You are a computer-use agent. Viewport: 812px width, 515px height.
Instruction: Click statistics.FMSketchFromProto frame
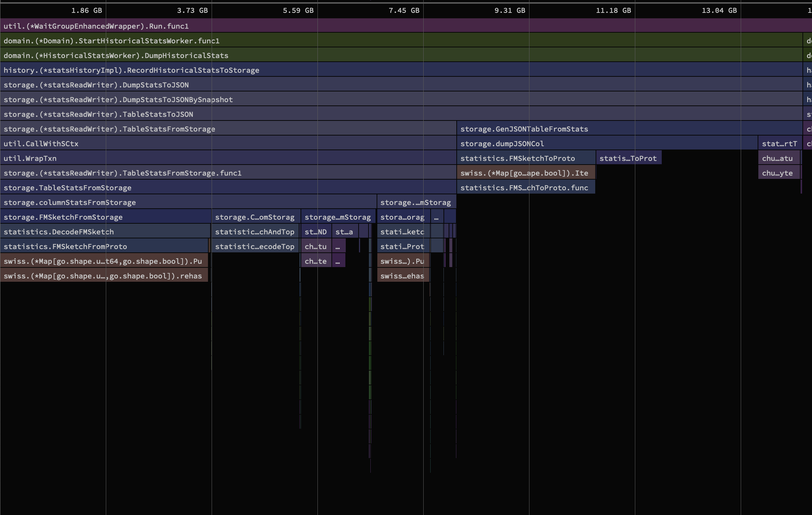pyautogui.click(x=65, y=246)
